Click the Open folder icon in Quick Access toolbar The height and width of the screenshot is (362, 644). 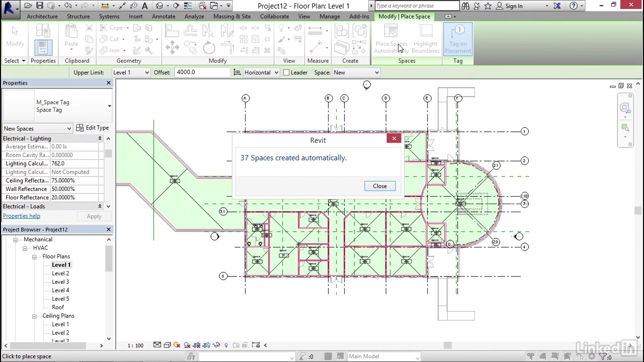pos(28,6)
